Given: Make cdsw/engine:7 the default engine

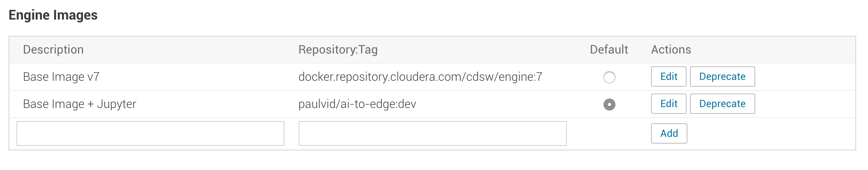Looking at the screenshot, I should click(x=609, y=77).
